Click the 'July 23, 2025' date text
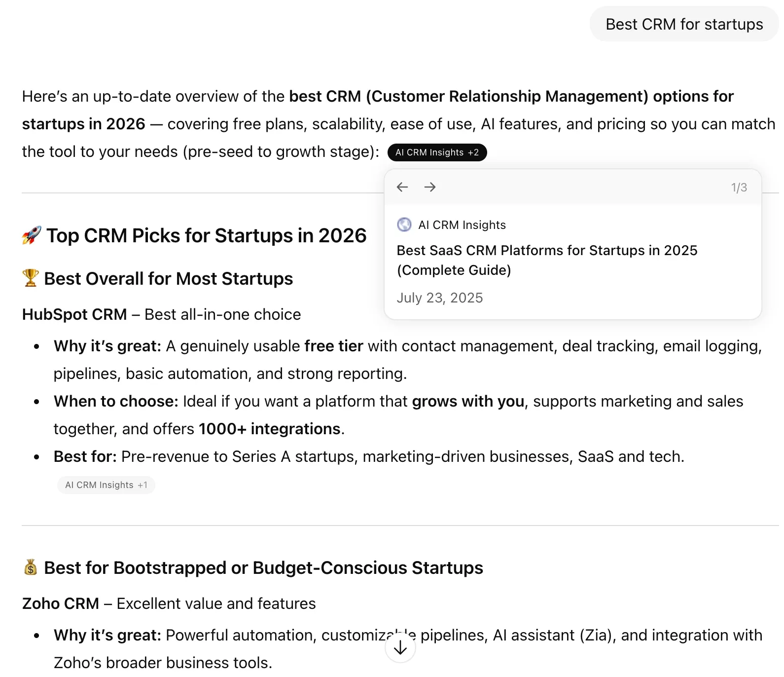This screenshot has width=784, height=677. coord(440,298)
